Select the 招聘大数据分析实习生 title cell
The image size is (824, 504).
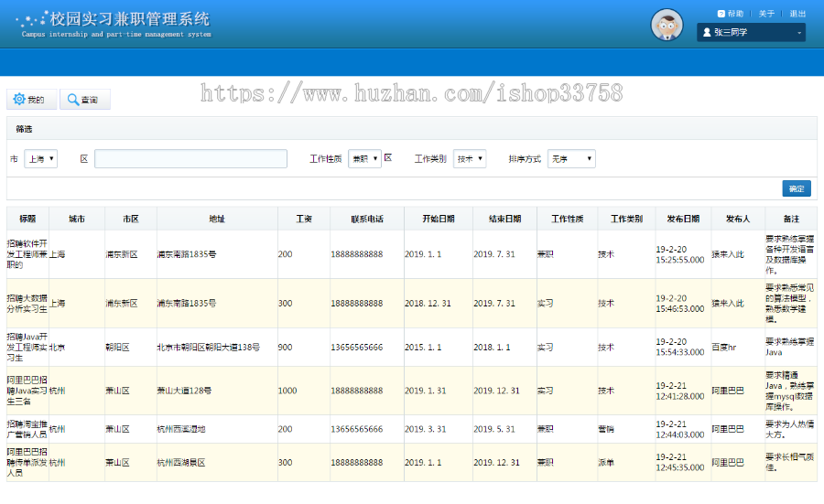click(27, 304)
